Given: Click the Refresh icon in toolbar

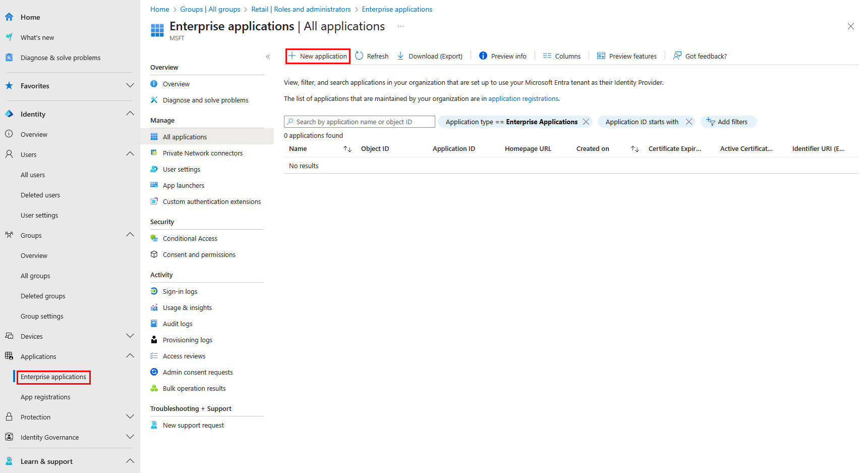Looking at the screenshot, I should coord(359,56).
